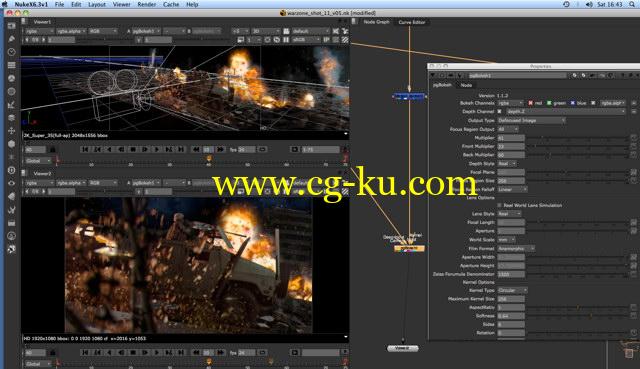Open the Depth Style dropdown
640x369 pixels.
(x=507, y=163)
